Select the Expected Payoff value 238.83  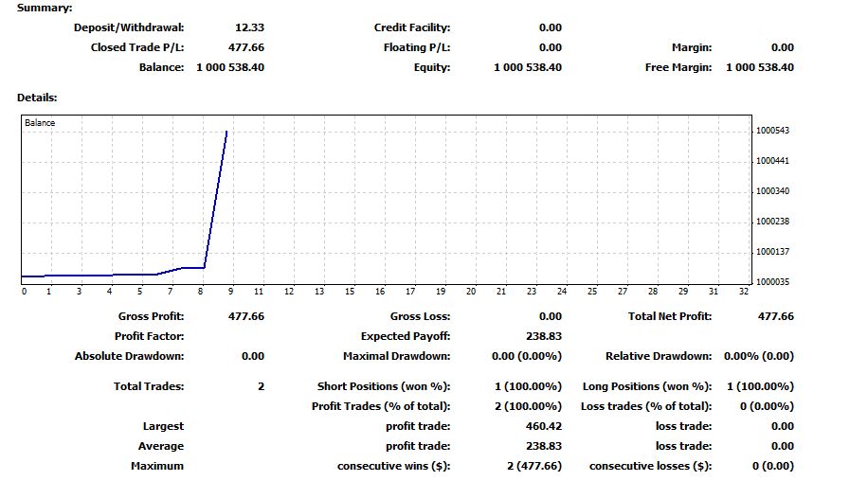tap(544, 336)
